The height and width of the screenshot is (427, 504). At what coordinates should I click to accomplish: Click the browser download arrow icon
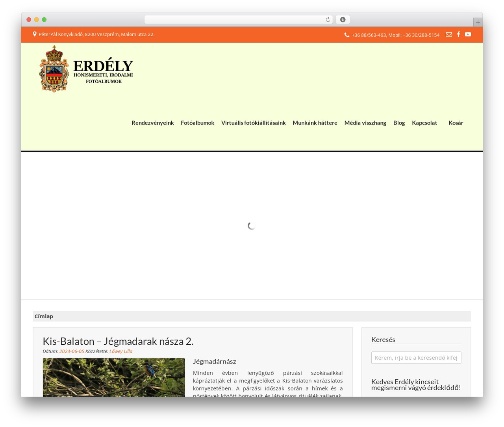click(x=343, y=20)
